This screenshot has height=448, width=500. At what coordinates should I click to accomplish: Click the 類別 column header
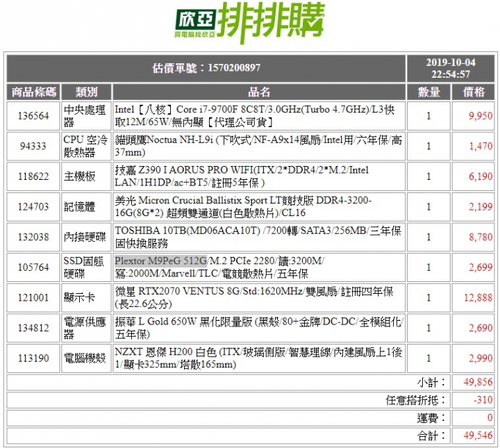point(86,92)
